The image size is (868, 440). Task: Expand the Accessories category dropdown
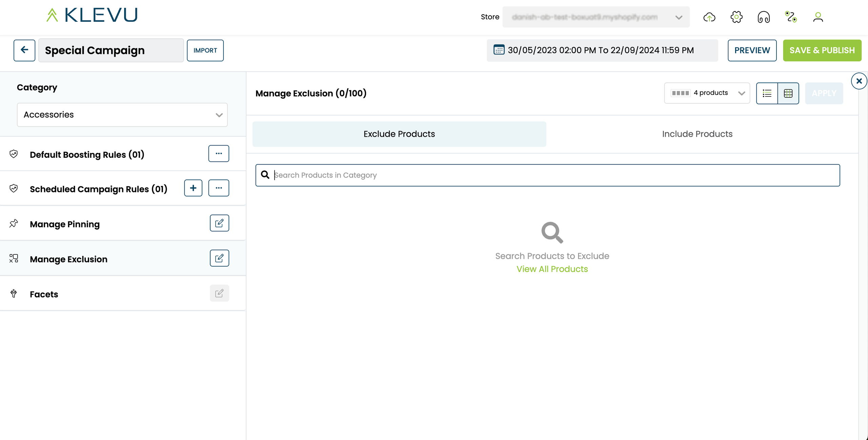(x=122, y=115)
